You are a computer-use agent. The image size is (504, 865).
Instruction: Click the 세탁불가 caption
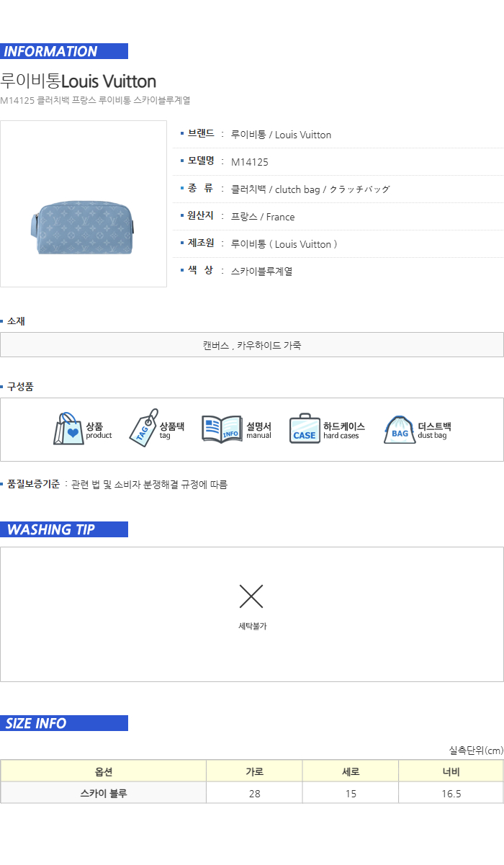pos(252,627)
